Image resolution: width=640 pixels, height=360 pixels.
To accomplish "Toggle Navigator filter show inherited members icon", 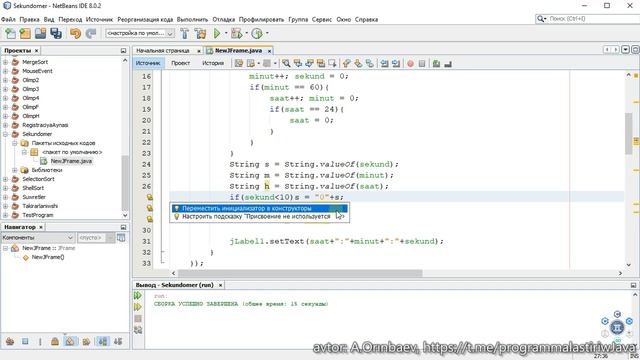I will point(10,341).
